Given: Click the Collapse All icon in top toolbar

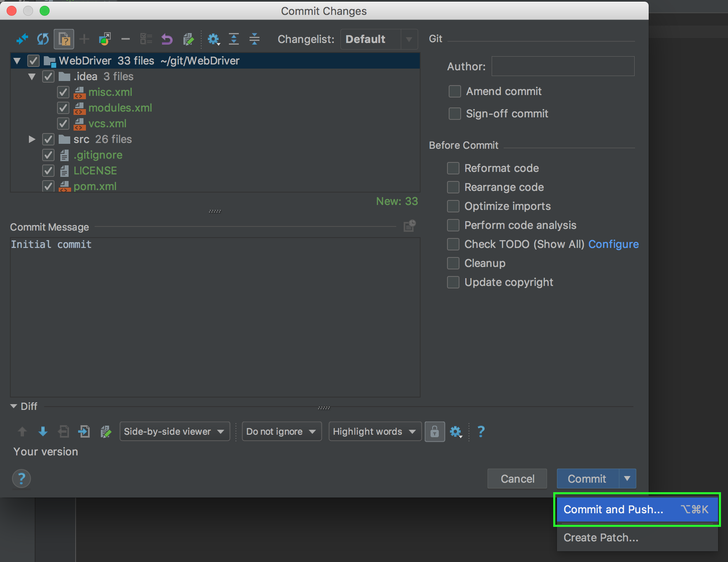Looking at the screenshot, I should coord(255,39).
